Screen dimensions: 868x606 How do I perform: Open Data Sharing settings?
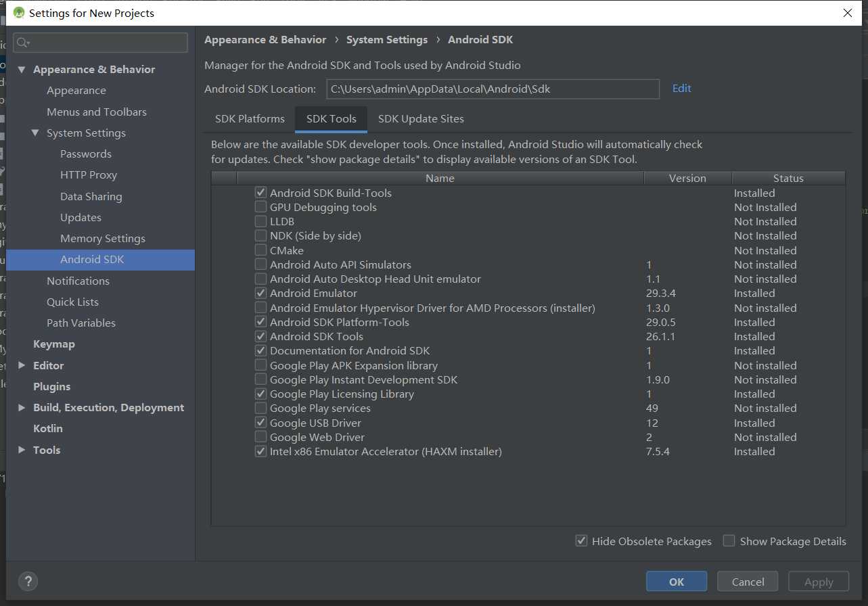(x=91, y=196)
